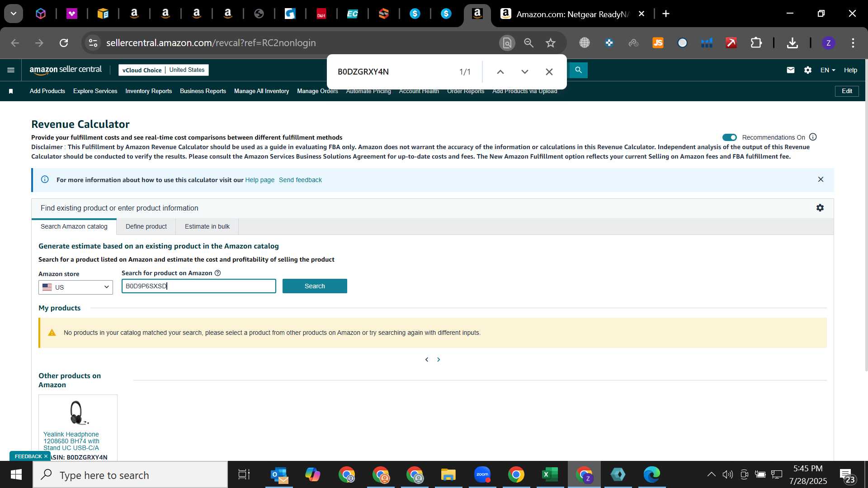868x488 pixels.
Task: Close the find-in-page bar
Action: 549,72
